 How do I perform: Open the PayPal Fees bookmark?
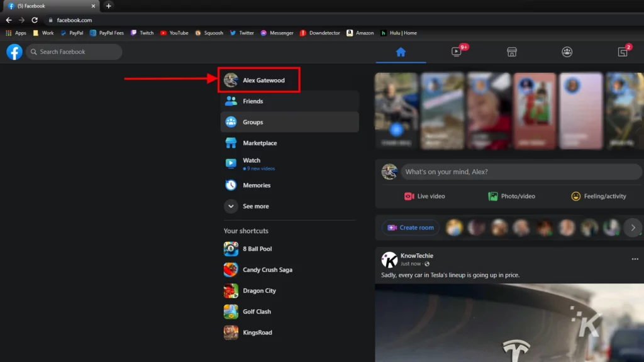pos(107,33)
